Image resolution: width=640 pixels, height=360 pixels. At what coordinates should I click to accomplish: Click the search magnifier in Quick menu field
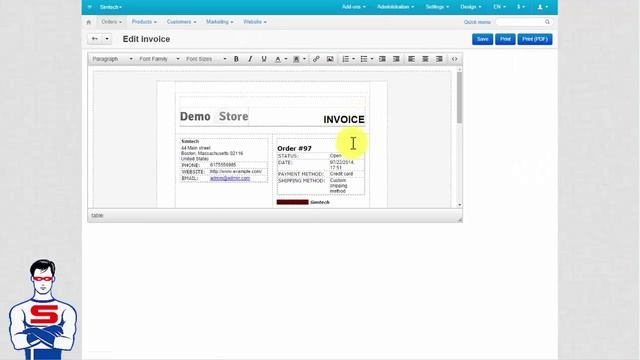pyautogui.click(x=547, y=22)
